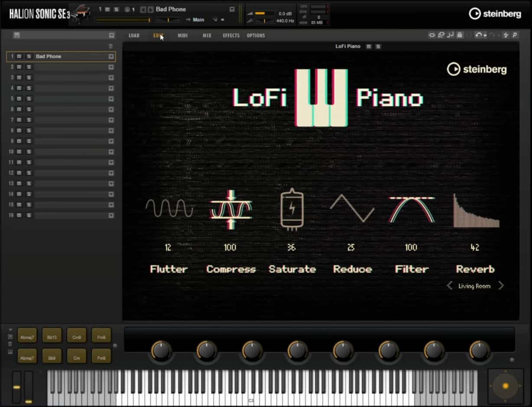Trigger the bottom-row Abmaj7 chord pad
Image resolution: width=532 pixels, height=407 pixels.
27,356
